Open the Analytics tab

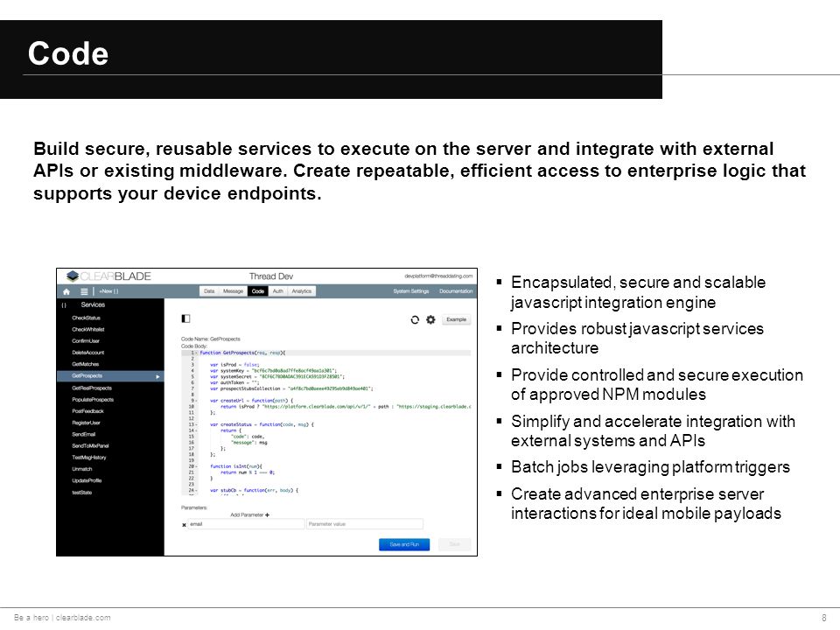pyautogui.click(x=302, y=290)
